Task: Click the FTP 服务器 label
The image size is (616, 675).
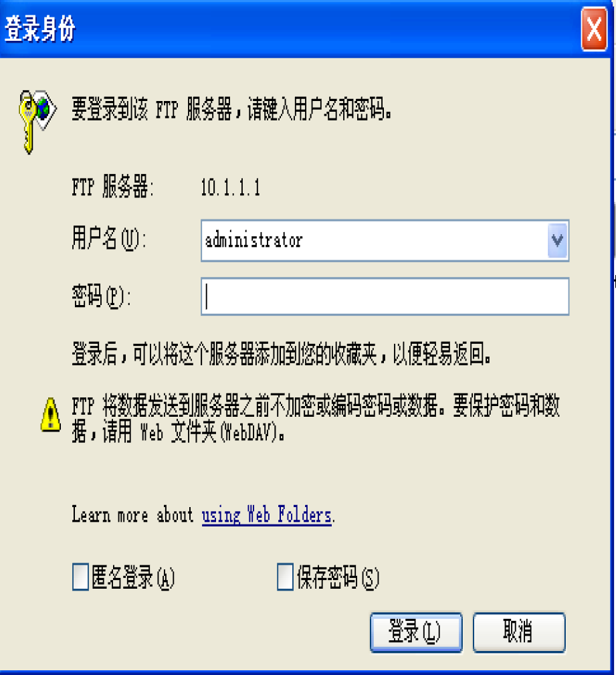Action: [x=113, y=187]
